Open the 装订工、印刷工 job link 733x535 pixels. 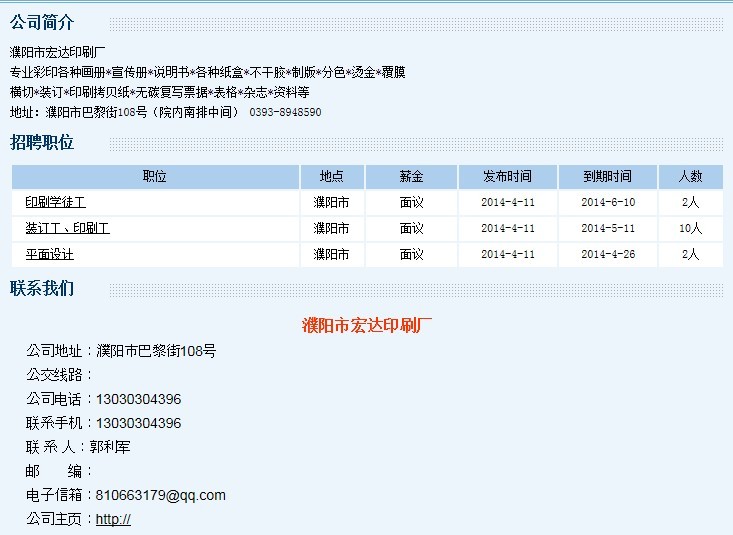(67, 228)
